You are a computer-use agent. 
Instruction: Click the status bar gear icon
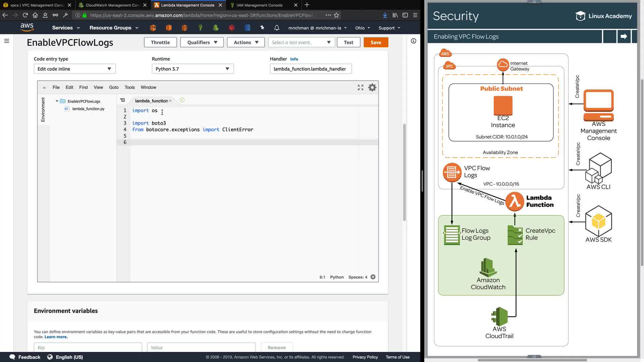373,277
